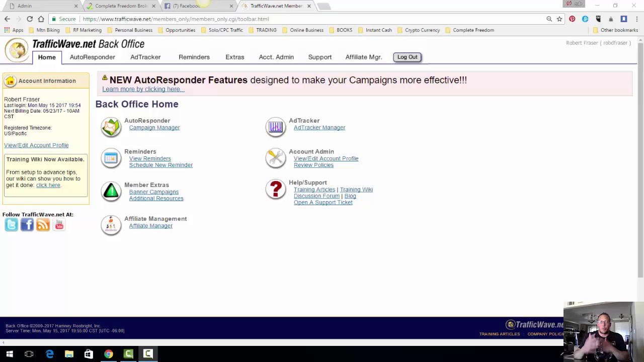Open the Reminders menu
Viewport: 644px width, 362px height.
click(x=194, y=57)
